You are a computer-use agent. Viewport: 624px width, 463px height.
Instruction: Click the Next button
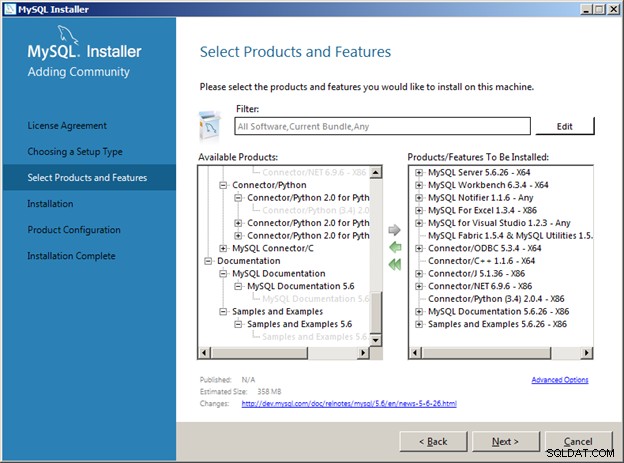click(505, 442)
